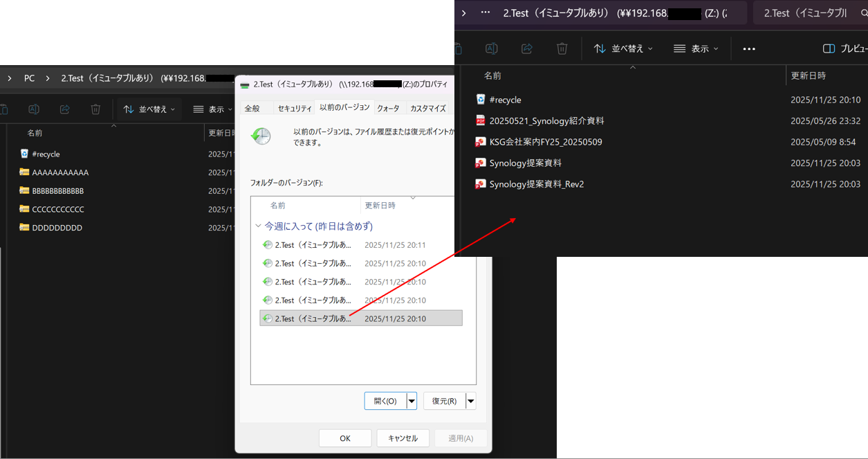This screenshot has height=459, width=868.
Task: Click the trash icon in left window toolbar
Action: (x=96, y=109)
